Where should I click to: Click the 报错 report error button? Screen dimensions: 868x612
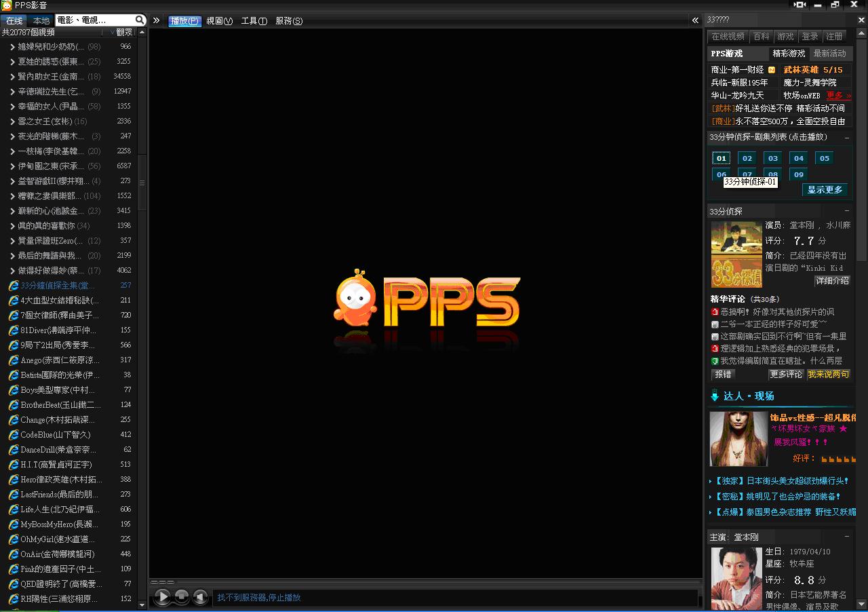pyautogui.click(x=723, y=374)
